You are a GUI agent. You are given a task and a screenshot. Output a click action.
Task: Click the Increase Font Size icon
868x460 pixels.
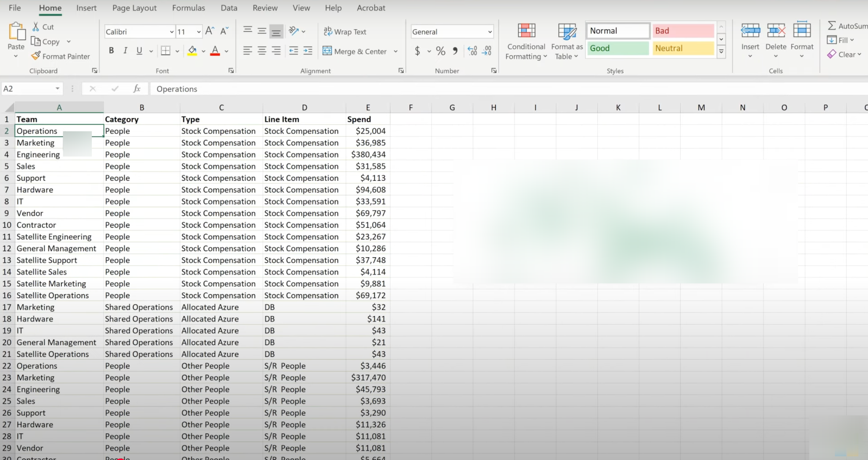pyautogui.click(x=210, y=31)
